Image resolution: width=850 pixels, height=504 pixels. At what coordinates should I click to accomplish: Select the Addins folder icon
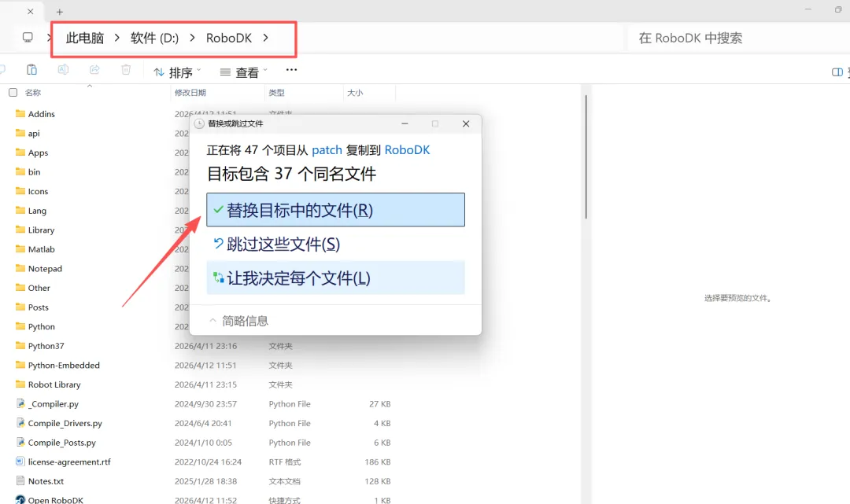(20, 114)
